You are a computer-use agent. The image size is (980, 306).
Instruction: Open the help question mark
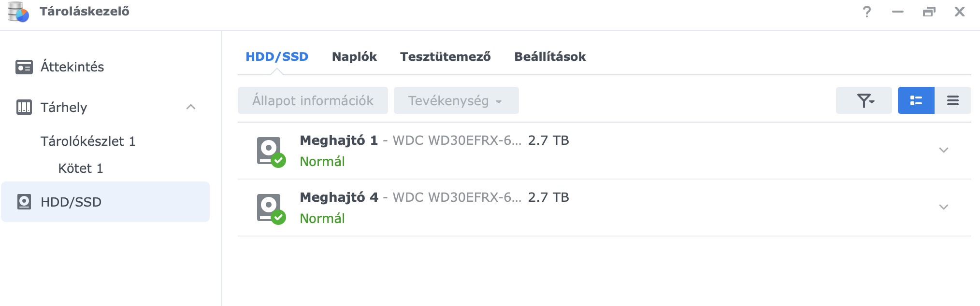pyautogui.click(x=867, y=12)
